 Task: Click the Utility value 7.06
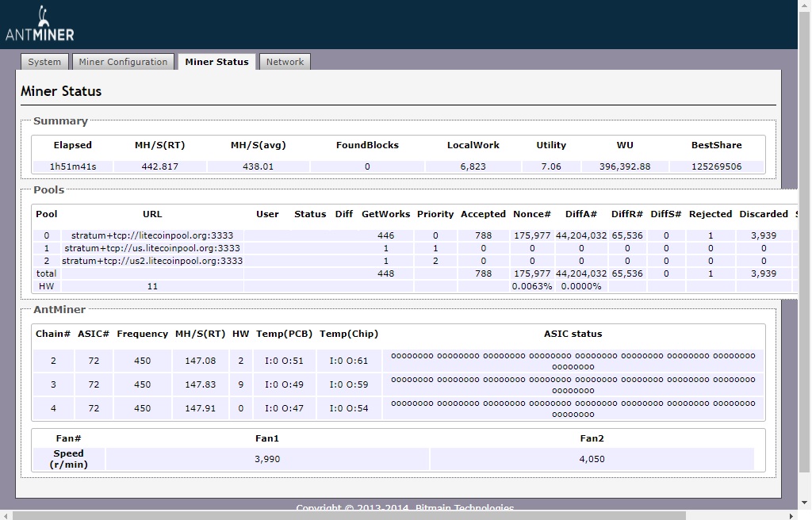(551, 166)
